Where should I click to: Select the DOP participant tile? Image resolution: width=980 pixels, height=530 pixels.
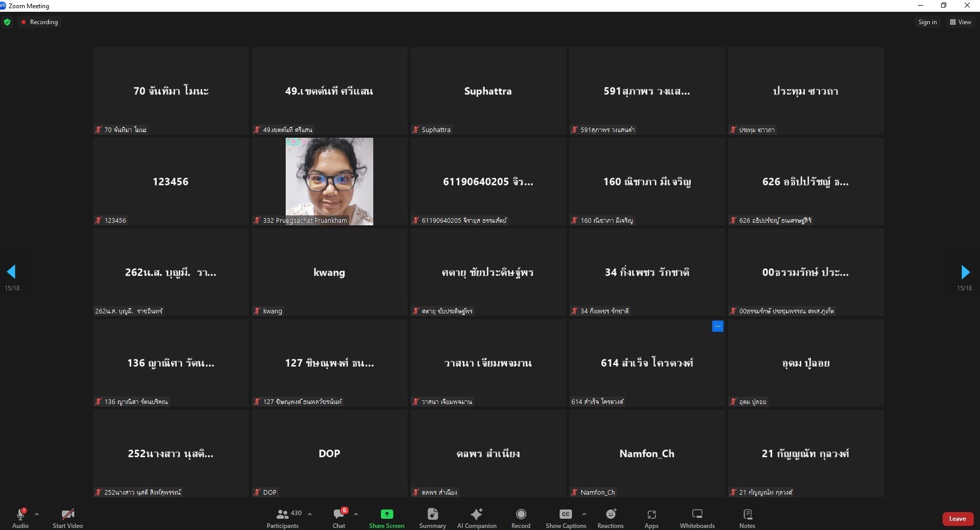329,453
